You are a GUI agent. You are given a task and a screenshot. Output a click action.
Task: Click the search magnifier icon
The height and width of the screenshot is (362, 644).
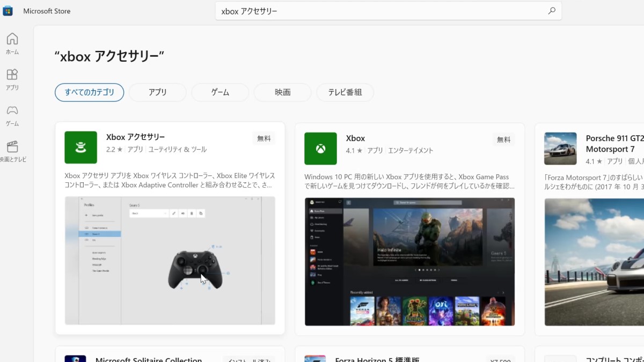[x=551, y=11]
